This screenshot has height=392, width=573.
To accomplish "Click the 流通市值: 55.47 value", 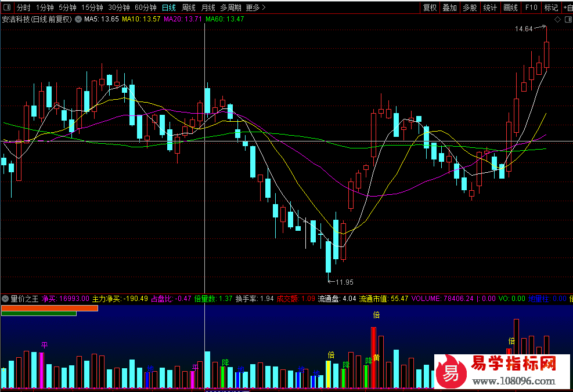I will coord(383,299).
